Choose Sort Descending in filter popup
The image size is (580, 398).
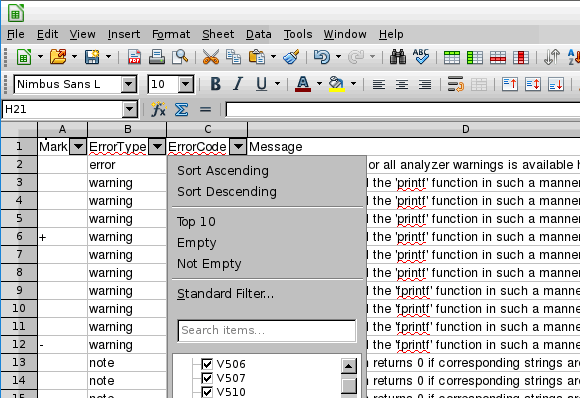(x=227, y=192)
